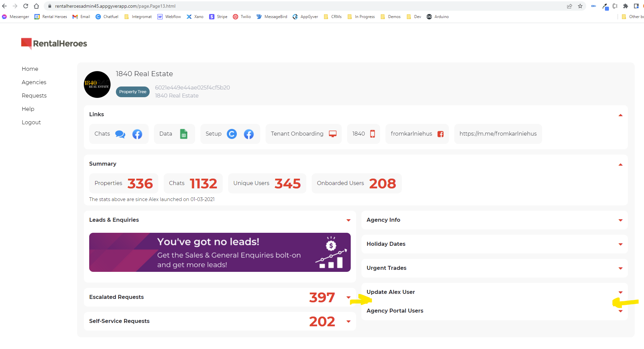Click the Escalated Requests count 397

coord(322,297)
